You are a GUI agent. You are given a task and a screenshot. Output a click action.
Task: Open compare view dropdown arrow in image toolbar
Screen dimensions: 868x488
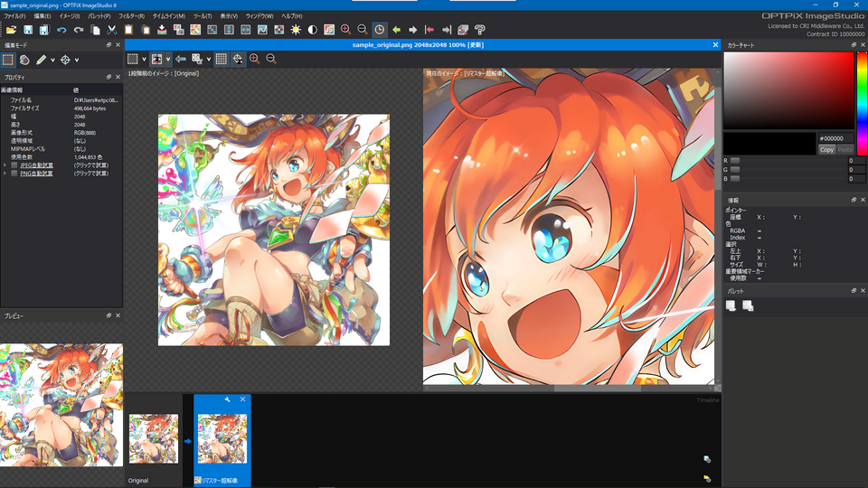[x=168, y=60]
